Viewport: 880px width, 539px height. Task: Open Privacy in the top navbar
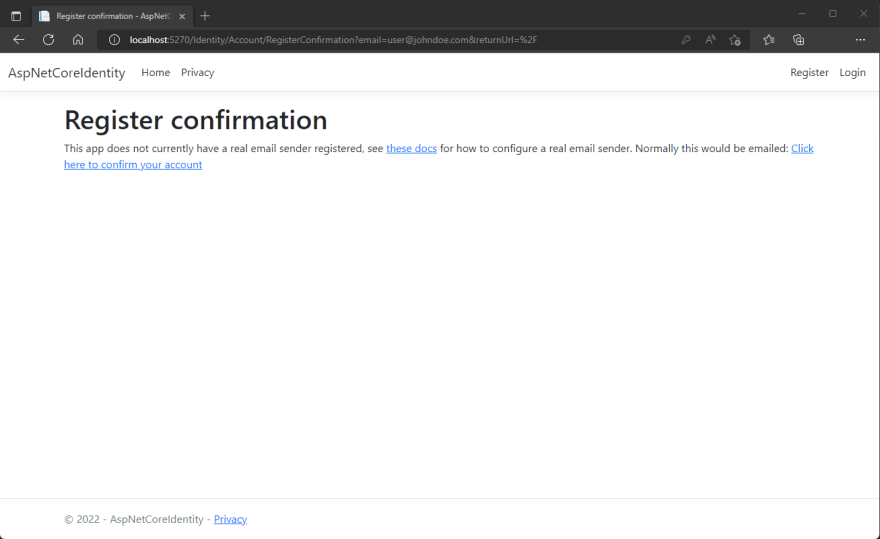pyautogui.click(x=198, y=72)
